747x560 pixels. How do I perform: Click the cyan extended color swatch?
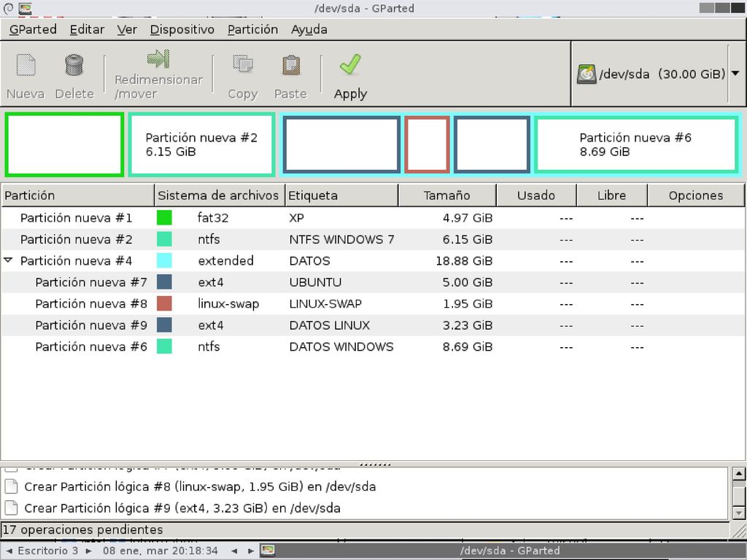pyautogui.click(x=164, y=260)
